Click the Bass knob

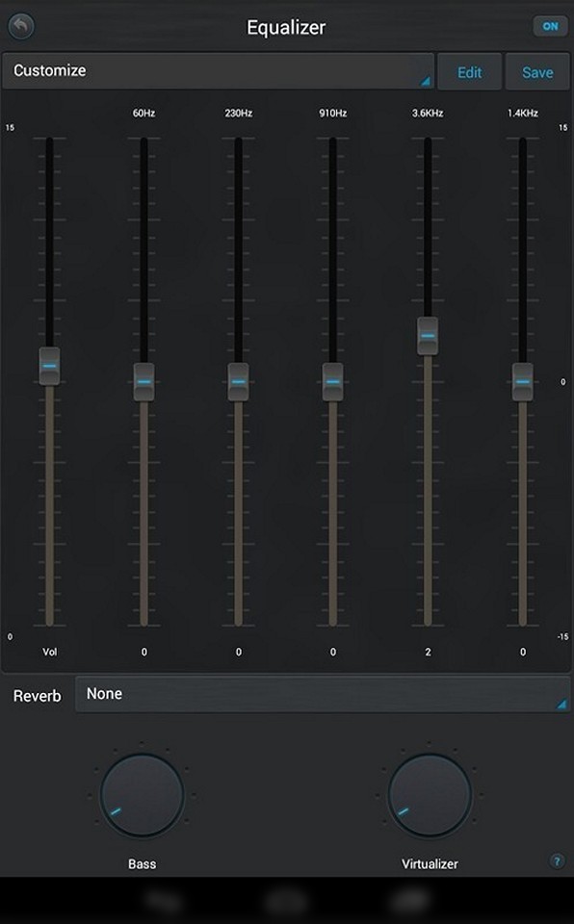142,795
